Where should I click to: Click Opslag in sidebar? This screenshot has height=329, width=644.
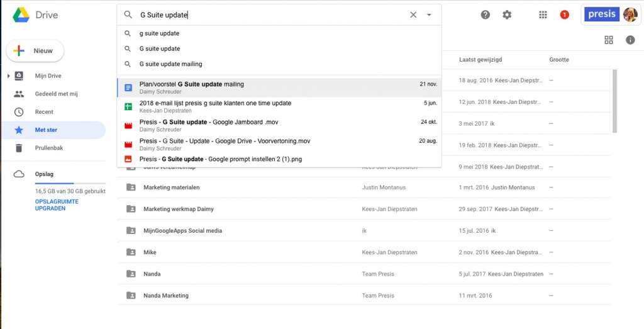coord(45,174)
